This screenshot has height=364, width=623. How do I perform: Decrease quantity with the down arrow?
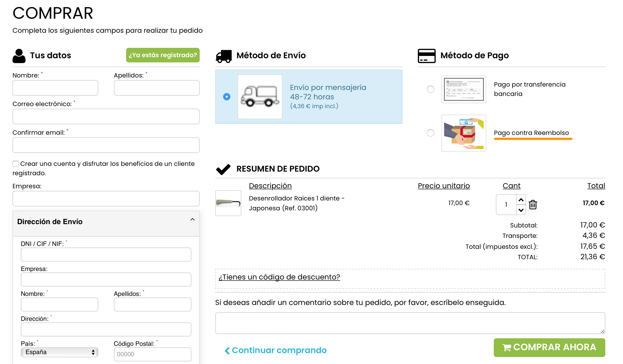pos(521,210)
